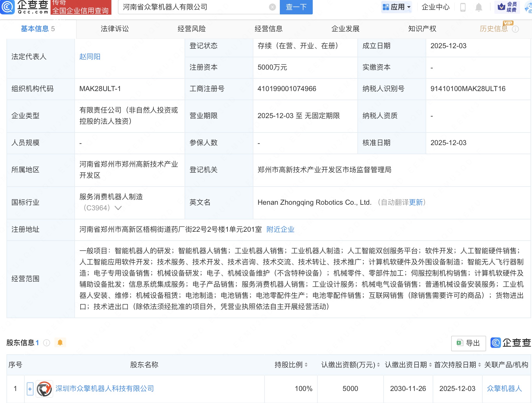The image size is (532, 403).
Task: Expand the 国标行业 C3964 chevron
Action: click(x=118, y=208)
